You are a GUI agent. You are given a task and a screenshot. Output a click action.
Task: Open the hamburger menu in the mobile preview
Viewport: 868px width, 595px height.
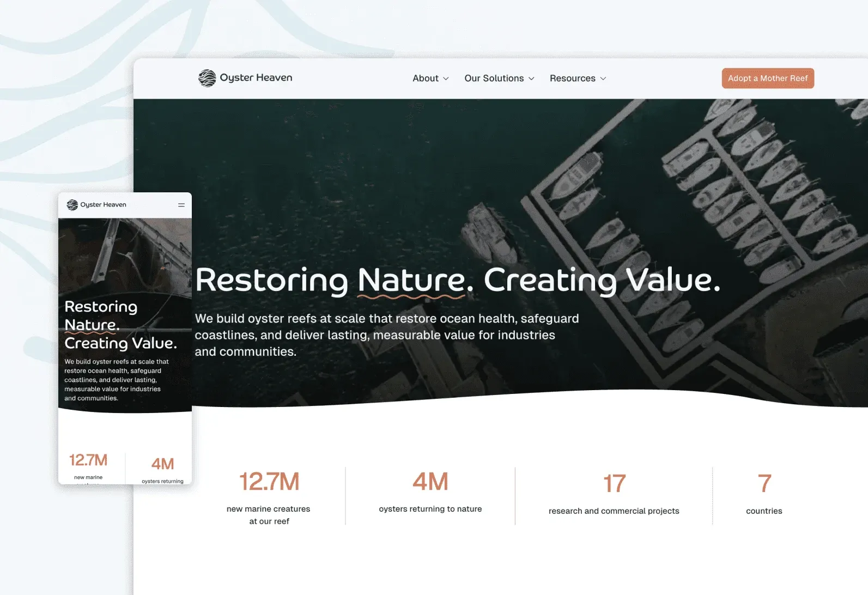pos(181,205)
